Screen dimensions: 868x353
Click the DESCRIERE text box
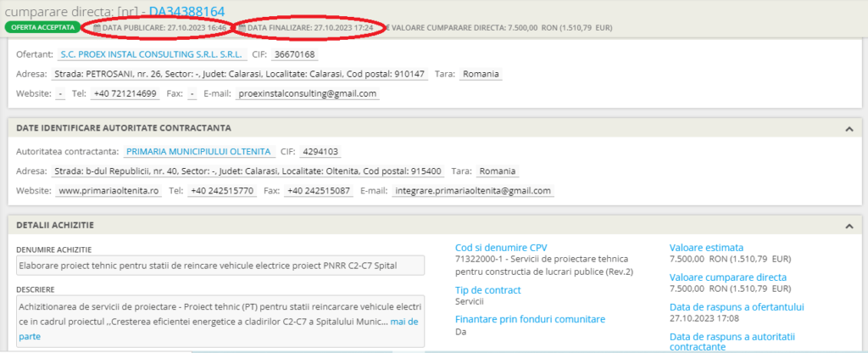coord(220,322)
